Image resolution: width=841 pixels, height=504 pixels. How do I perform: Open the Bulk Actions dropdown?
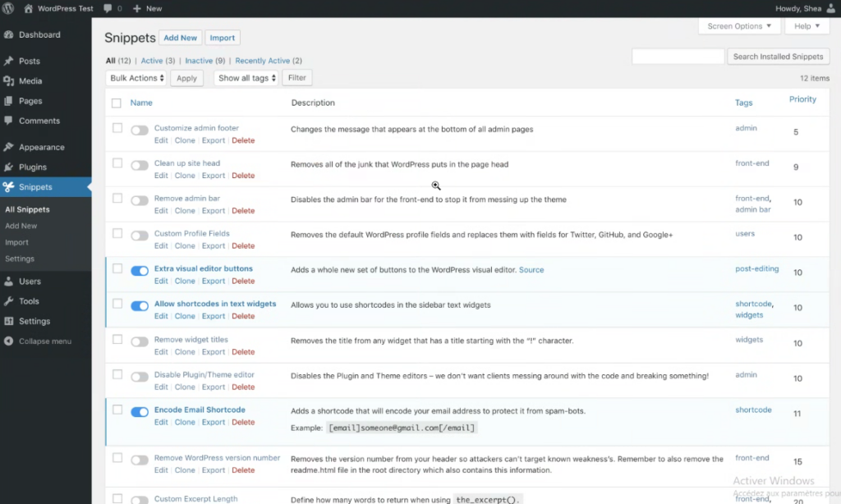[137, 78]
